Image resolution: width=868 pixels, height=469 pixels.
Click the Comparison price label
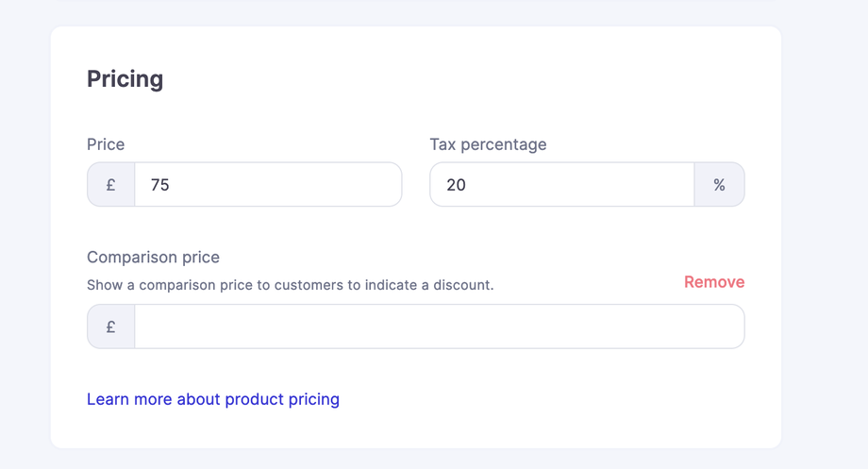tap(153, 257)
